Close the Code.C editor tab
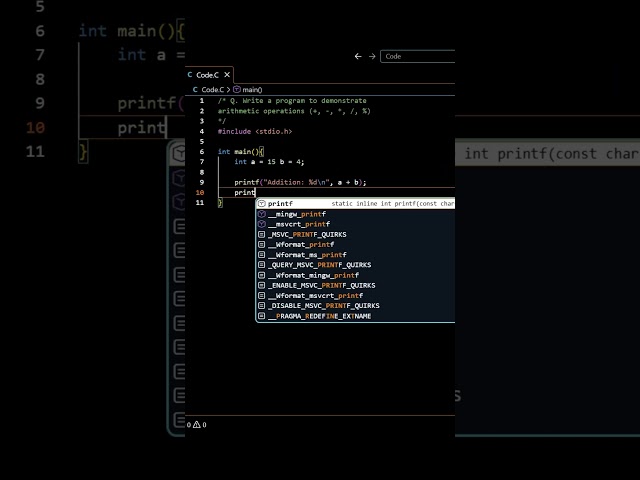The height and width of the screenshot is (480, 640). point(227,75)
